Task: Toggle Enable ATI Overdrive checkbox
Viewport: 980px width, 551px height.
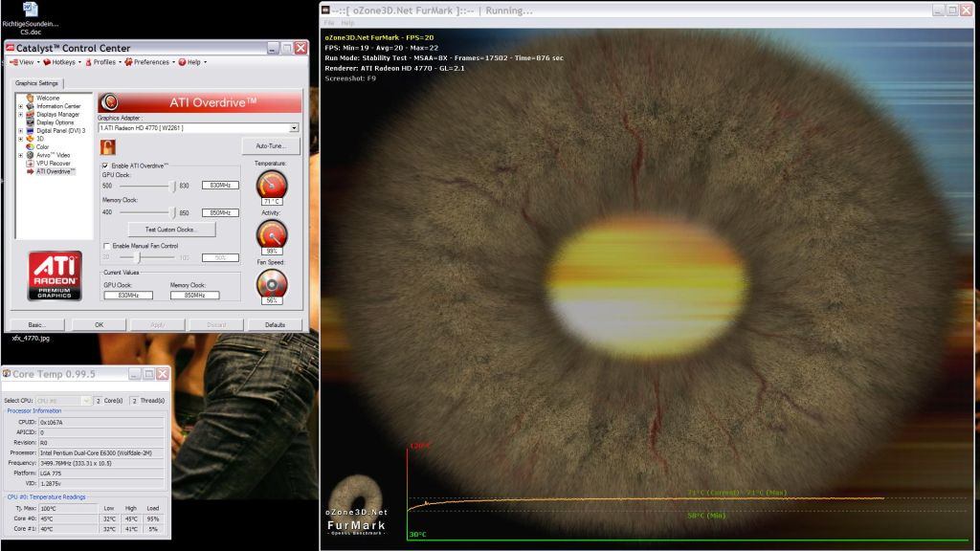Action: (x=105, y=165)
